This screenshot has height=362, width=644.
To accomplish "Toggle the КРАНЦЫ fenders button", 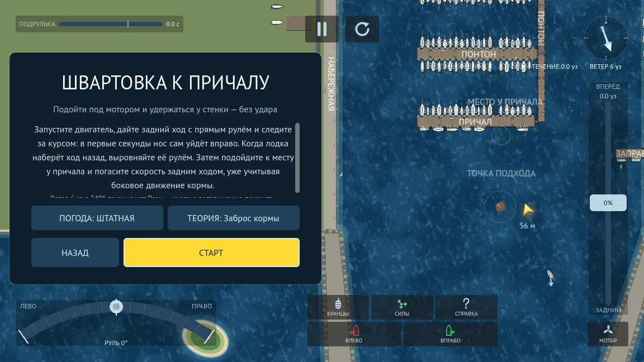I will (x=338, y=307).
